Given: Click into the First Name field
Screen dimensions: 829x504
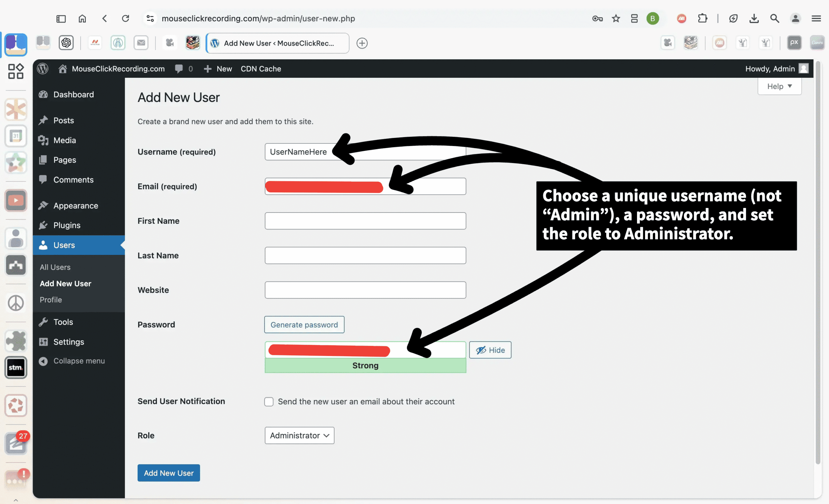Looking at the screenshot, I should [x=365, y=221].
